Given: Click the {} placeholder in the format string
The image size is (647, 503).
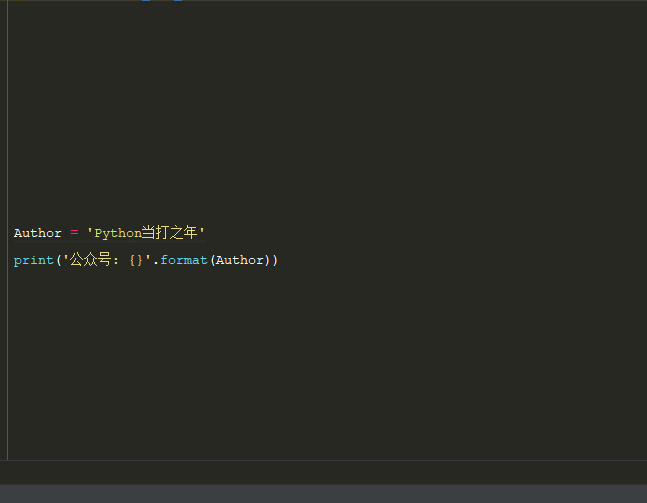Looking at the screenshot, I should pos(136,260).
